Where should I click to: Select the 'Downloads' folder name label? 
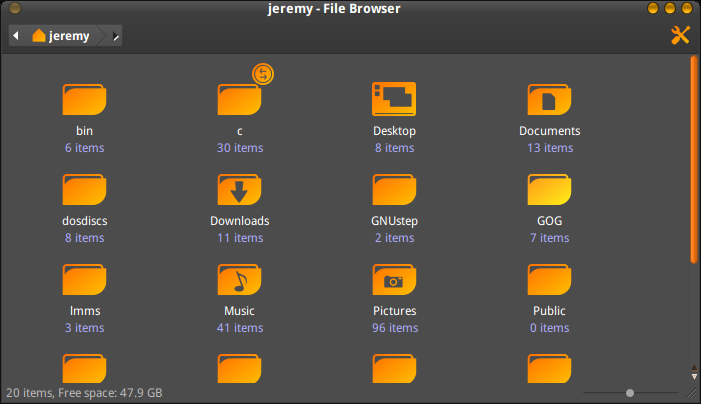coord(240,221)
